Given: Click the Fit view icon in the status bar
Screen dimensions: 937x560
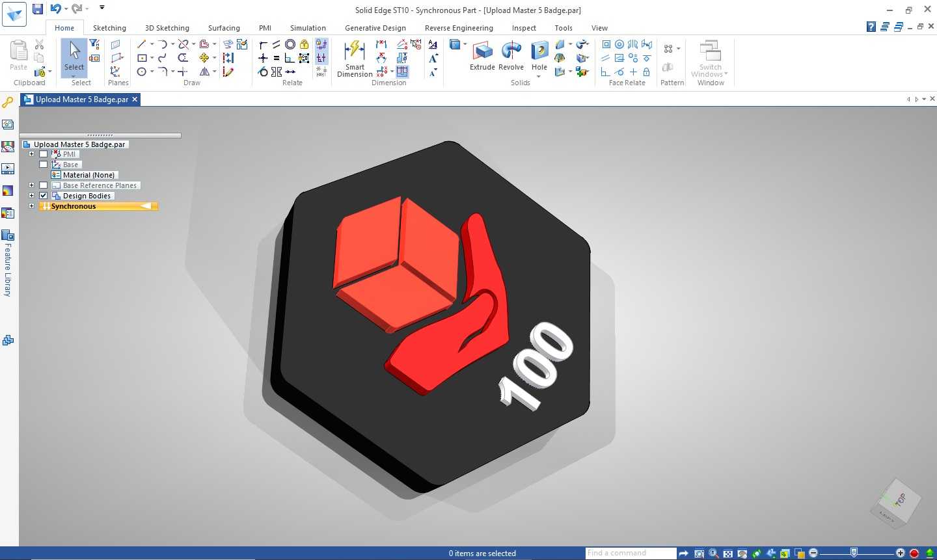Looking at the screenshot, I should coord(728,553).
